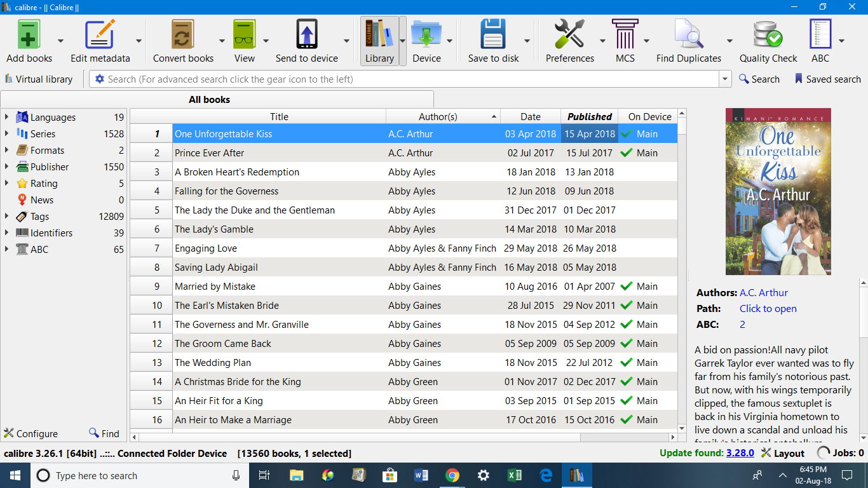Expand the Formats category
Image resolution: width=868 pixels, height=488 pixels.
pyautogui.click(x=6, y=150)
